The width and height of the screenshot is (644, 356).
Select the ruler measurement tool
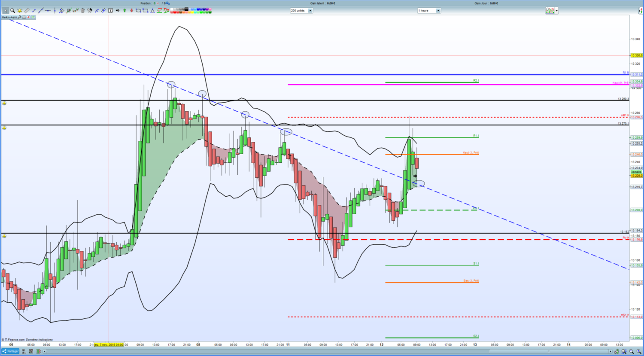pos(27,10)
